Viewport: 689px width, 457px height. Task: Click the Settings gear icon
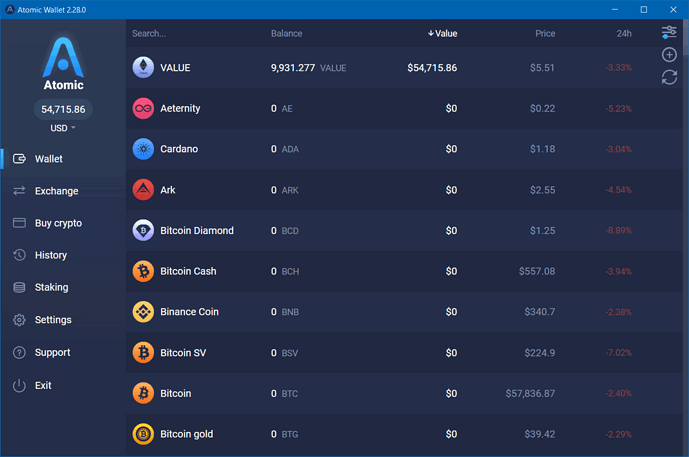pyautogui.click(x=19, y=320)
